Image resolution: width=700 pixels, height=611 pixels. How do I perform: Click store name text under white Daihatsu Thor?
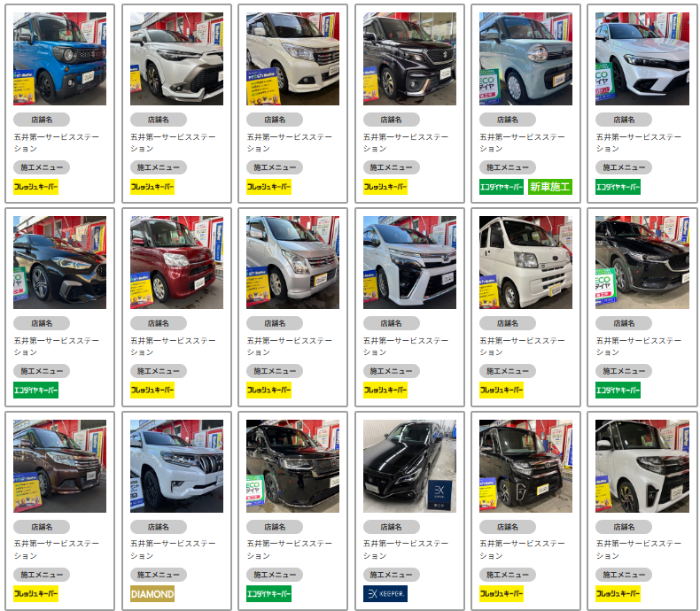coord(638,549)
